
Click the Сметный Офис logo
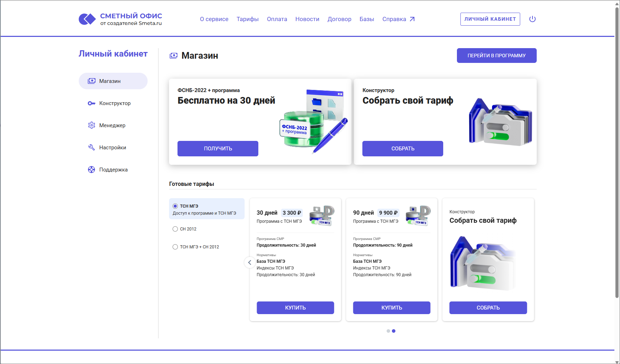[x=120, y=19]
